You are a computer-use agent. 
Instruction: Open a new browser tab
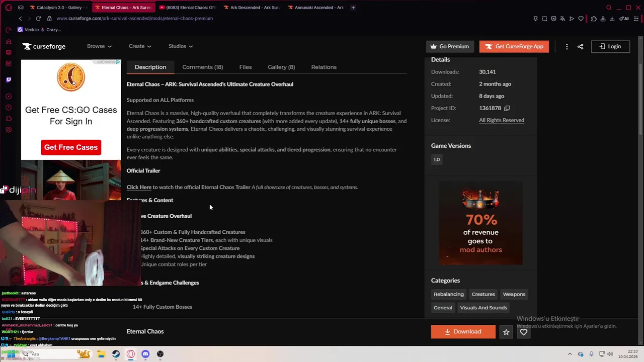point(353,8)
